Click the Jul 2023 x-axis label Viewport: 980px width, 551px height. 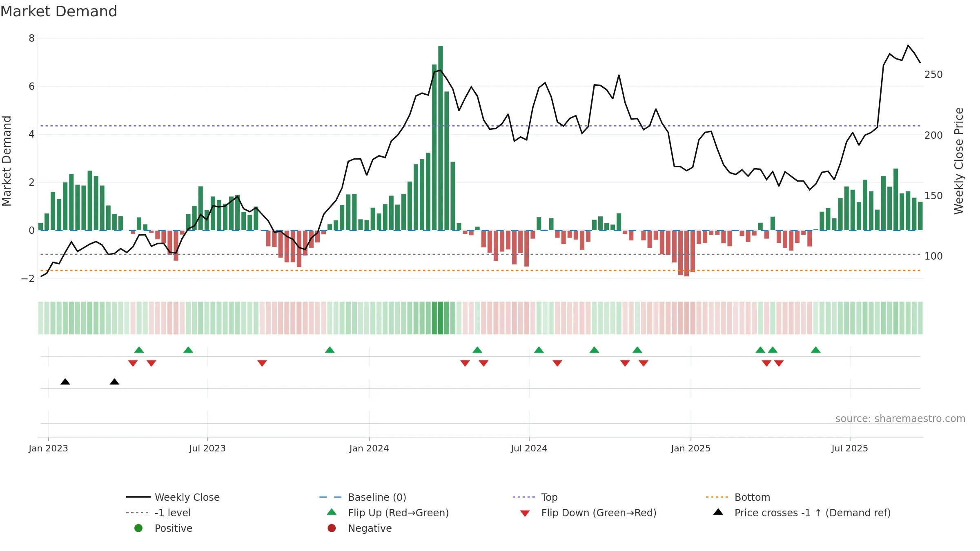pos(207,448)
